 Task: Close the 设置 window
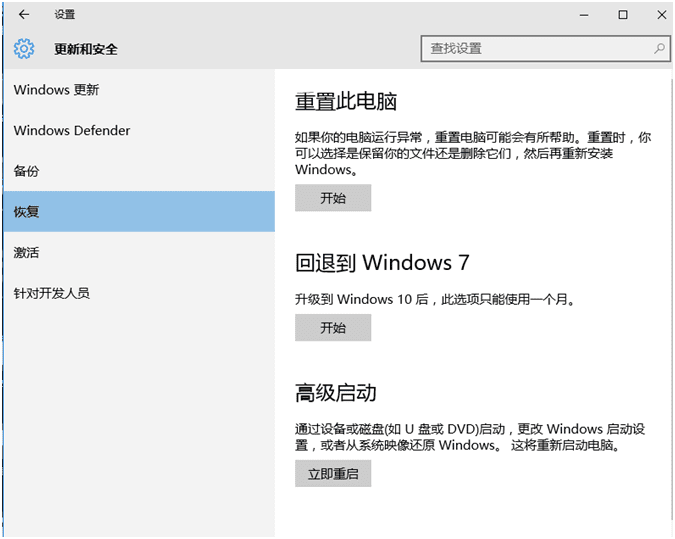tap(660, 15)
